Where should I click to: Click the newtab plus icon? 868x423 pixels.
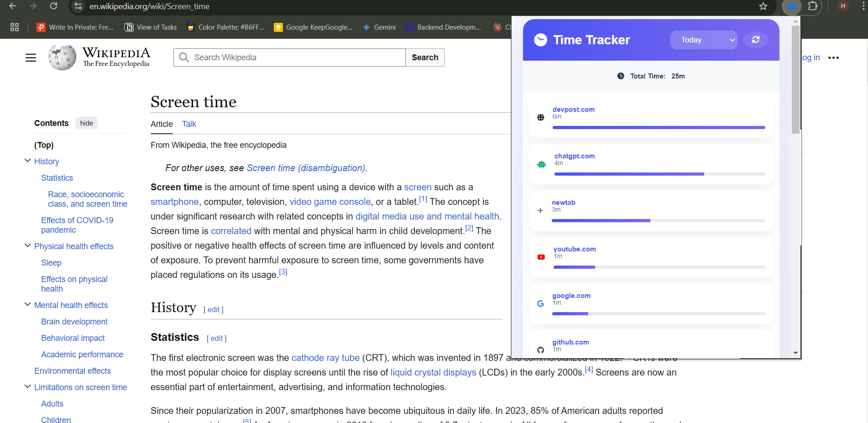(540, 210)
